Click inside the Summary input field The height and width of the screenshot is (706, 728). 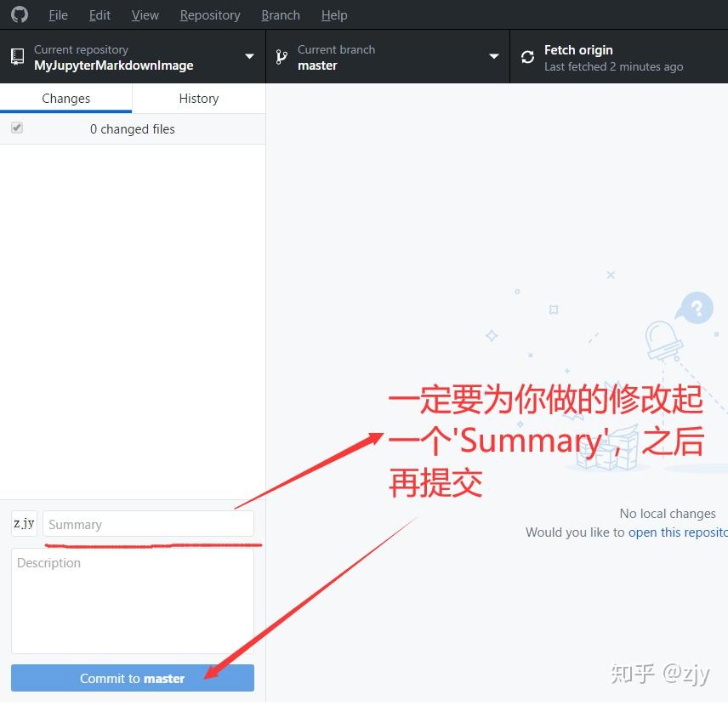[x=148, y=523]
